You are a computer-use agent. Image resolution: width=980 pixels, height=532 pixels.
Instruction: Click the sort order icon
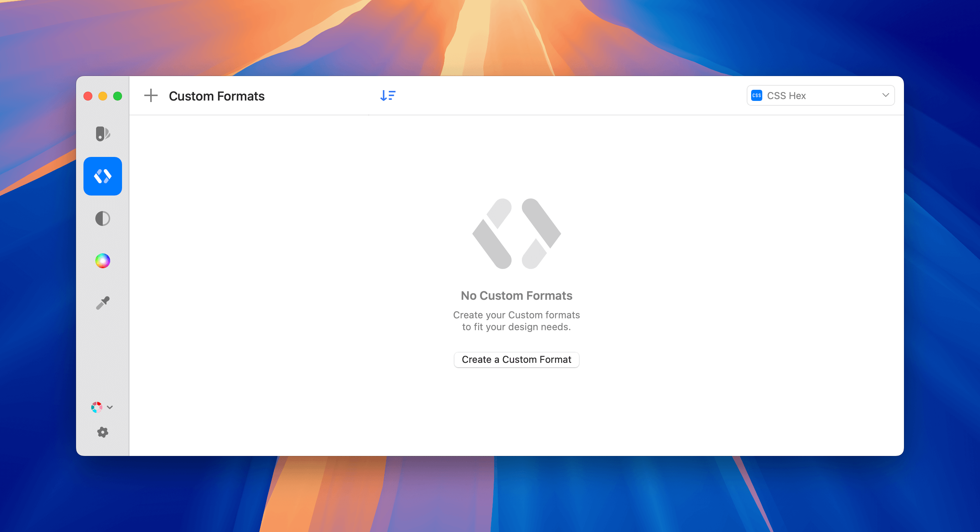(388, 95)
